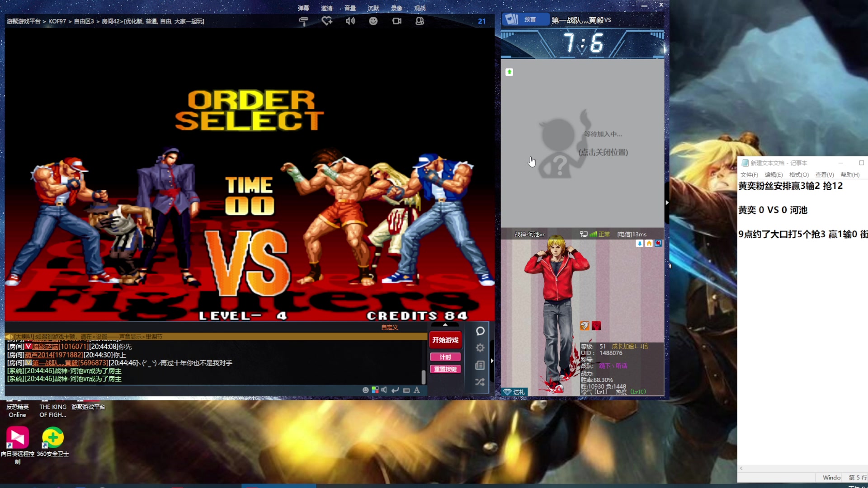This screenshot has width=868, height=488.
Task: Click the list lines icon in chat toolbar
Action: 406,390
